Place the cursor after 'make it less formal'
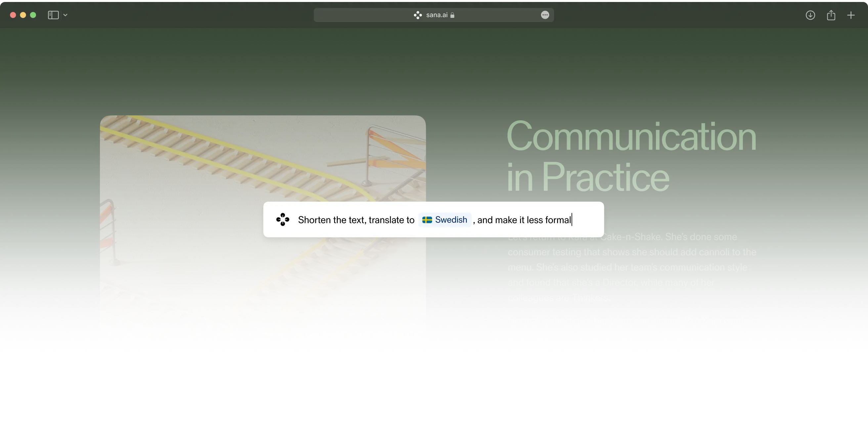This screenshot has height=433, width=868. pyautogui.click(x=572, y=220)
